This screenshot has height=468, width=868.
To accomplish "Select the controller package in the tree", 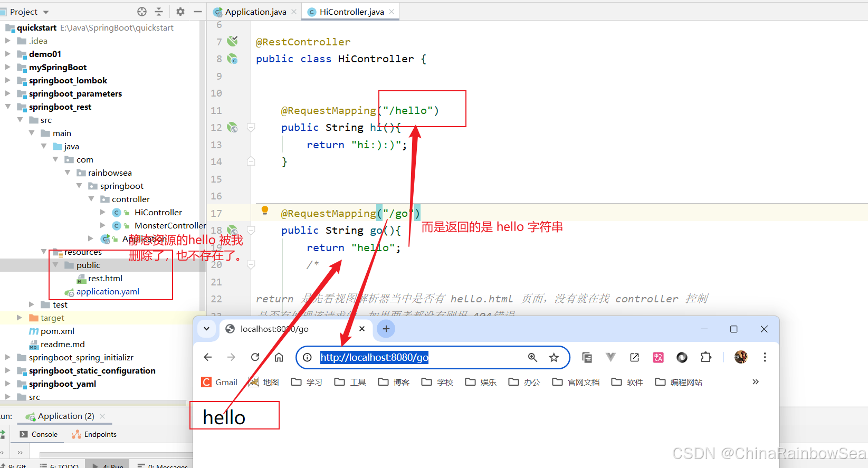I will click(x=130, y=199).
